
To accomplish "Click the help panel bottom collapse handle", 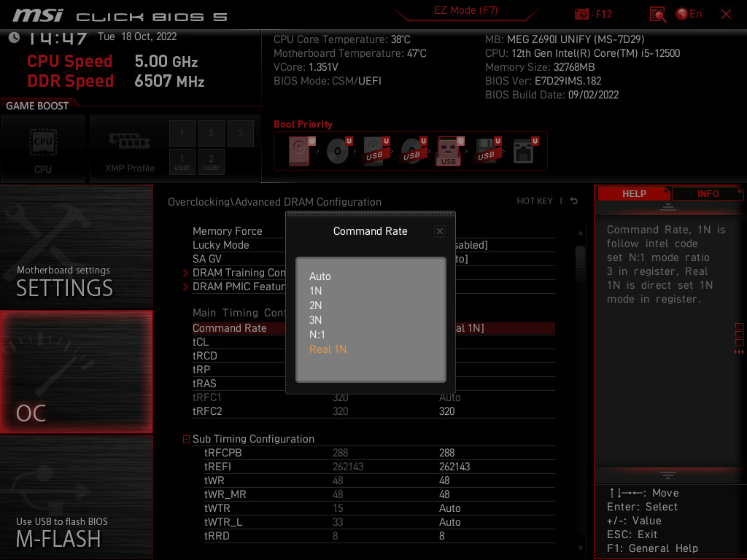I will tap(668, 475).
